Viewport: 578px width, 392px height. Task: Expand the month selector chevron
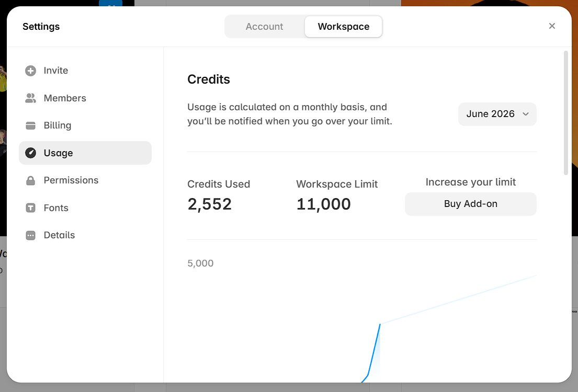(x=526, y=114)
